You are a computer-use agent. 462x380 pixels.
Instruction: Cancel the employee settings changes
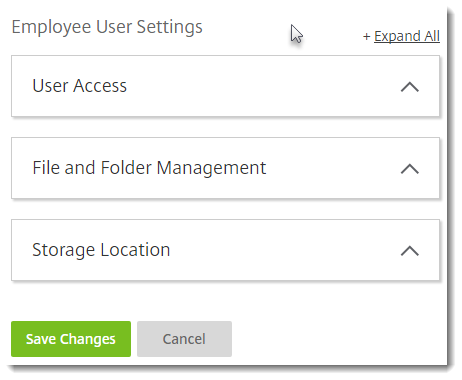pos(184,339)
